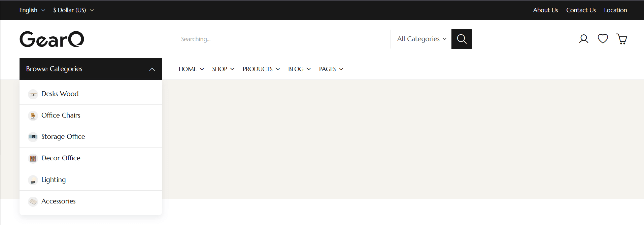644x225 pixels.
Task: Go to the About Us link
Action: tap(545, 10)
